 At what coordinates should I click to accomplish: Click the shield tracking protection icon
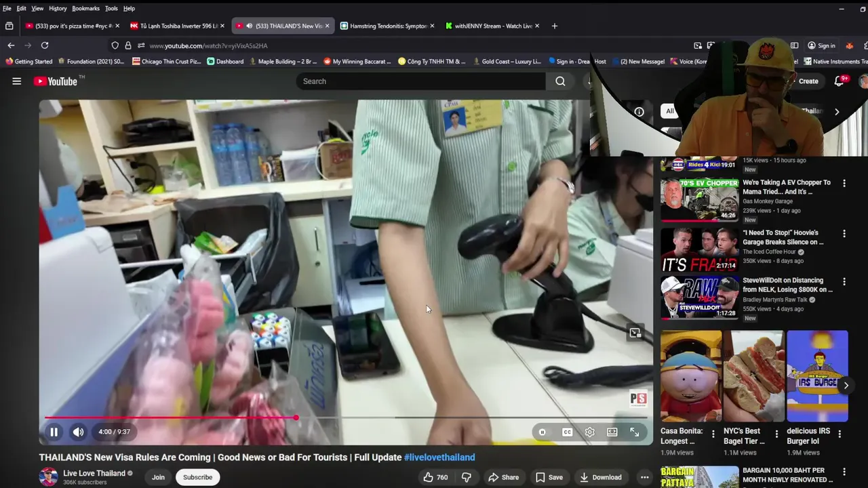click(115, 45)
